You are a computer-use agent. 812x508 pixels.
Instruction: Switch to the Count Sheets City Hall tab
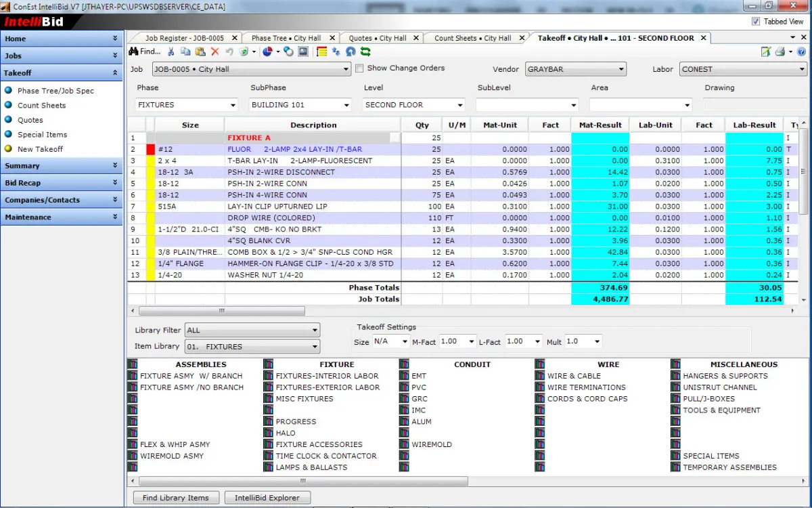472,38
